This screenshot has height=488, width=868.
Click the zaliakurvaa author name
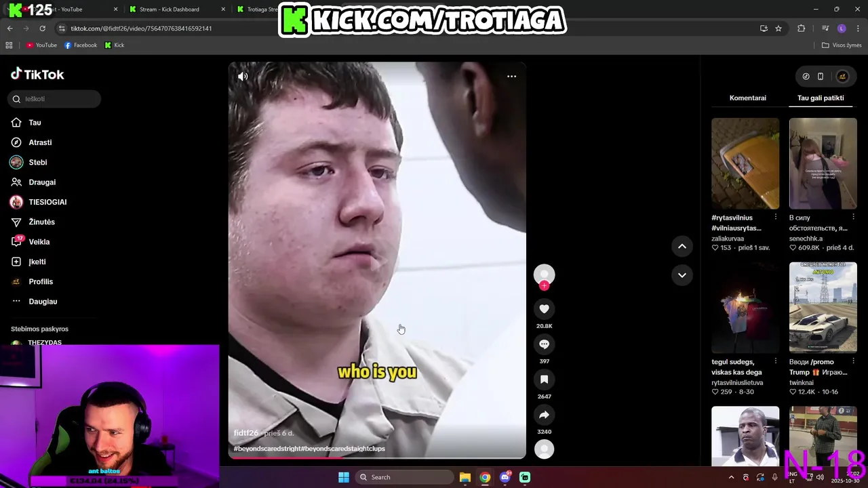728,239
